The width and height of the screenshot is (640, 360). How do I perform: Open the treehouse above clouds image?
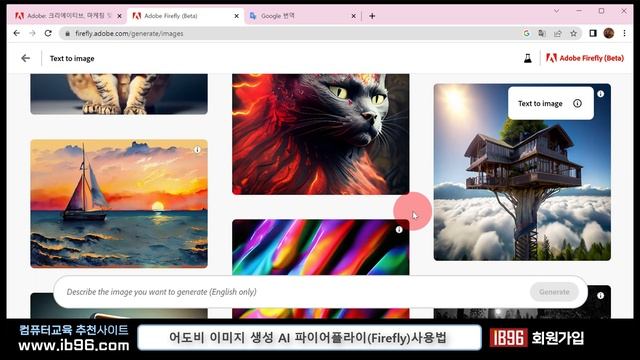tap(522, 172)
